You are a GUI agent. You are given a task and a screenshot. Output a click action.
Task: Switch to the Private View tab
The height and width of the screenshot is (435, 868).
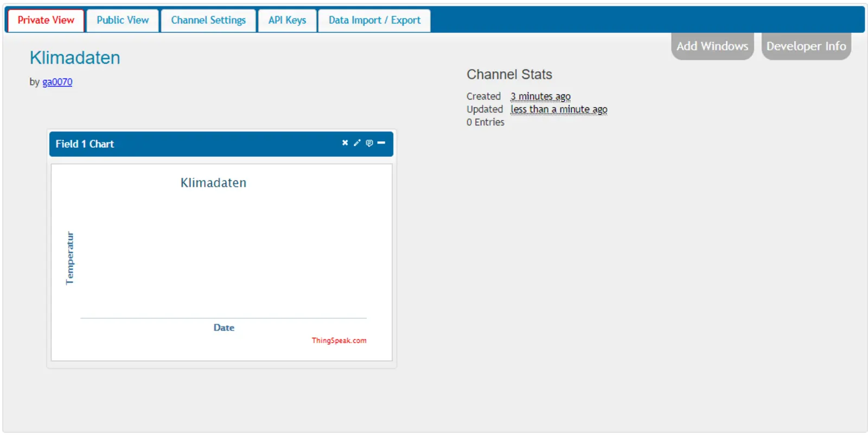coord(46,21)
